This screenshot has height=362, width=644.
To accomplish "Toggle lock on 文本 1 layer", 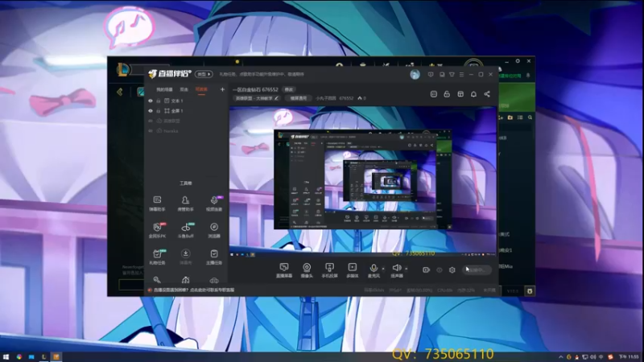I will click(x=159, y=101).
